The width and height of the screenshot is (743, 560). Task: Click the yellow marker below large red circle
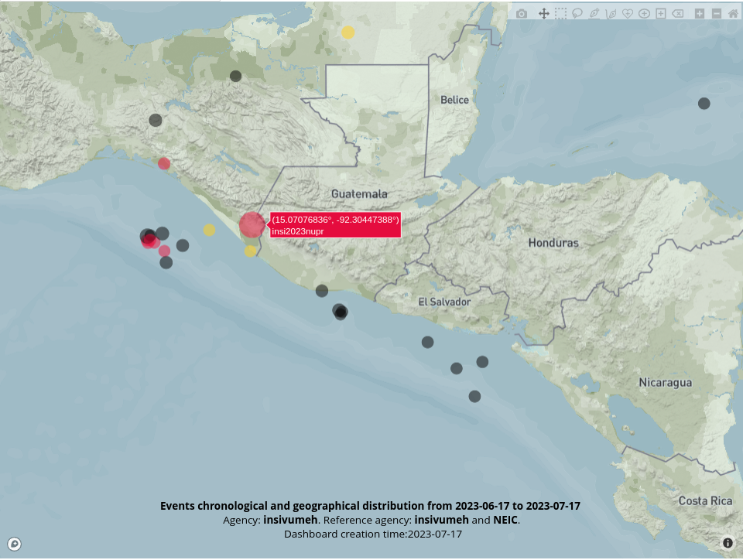coord(250,251)
